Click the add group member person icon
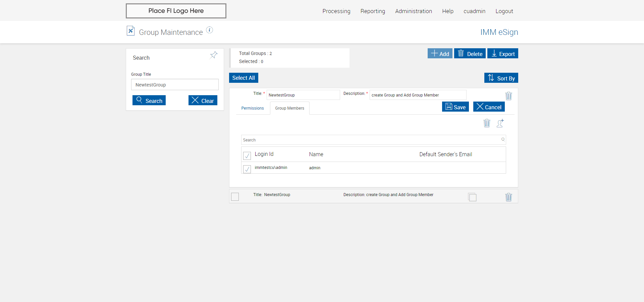 [500, 123]
